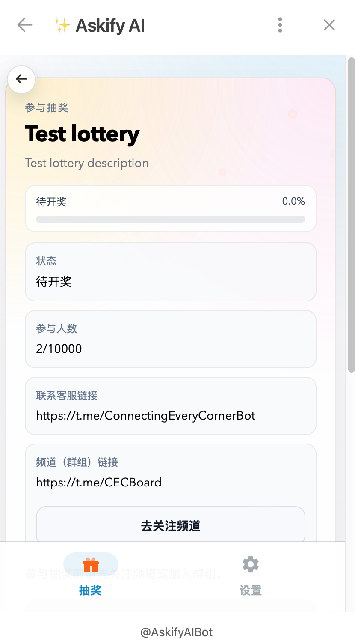Click the 状态 status card
355x644 pixels.
(171, 272)
